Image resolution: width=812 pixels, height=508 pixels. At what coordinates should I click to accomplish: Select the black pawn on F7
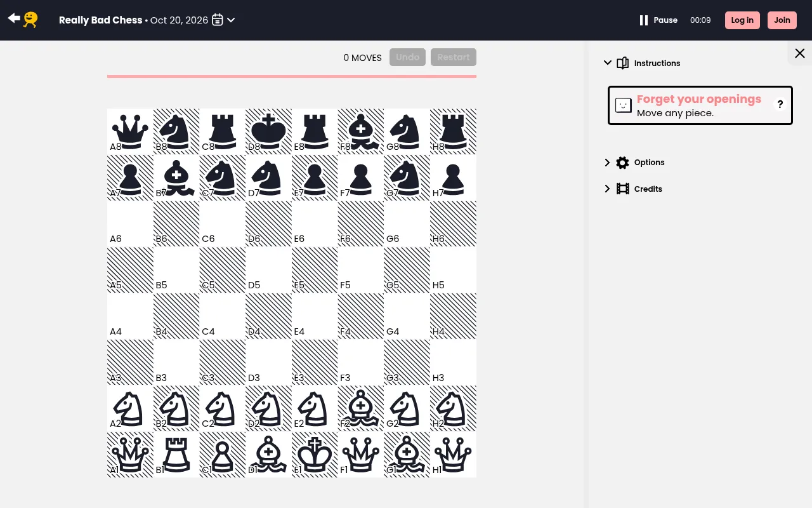(361, 178)
